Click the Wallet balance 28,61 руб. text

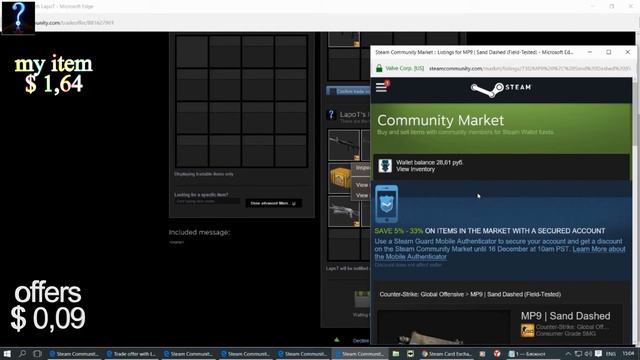429,162
